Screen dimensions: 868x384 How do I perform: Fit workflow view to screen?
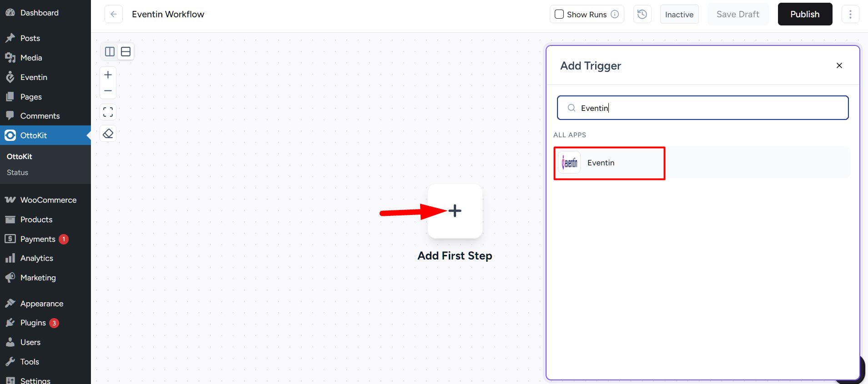(x=108, y=112)
